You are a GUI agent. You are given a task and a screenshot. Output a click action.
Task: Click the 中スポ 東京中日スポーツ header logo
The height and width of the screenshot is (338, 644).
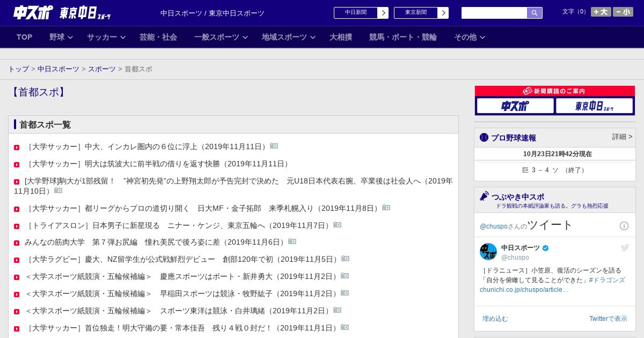tap(62, 12)
